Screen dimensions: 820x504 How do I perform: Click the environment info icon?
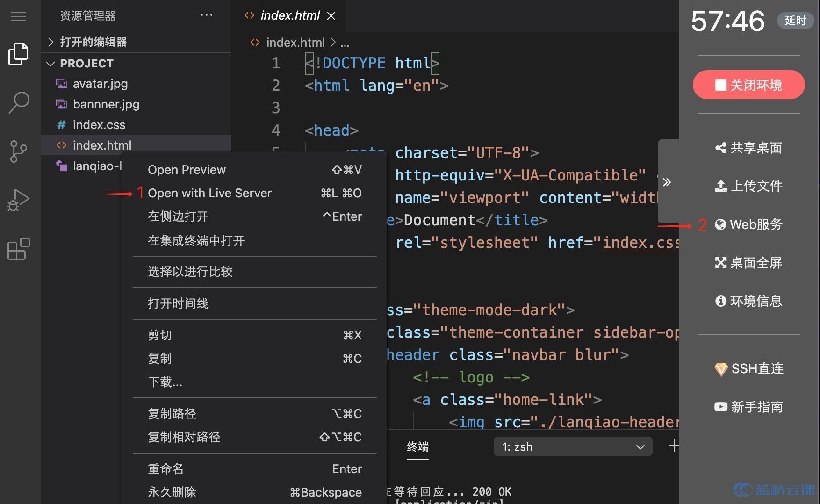tap(720, 301)
